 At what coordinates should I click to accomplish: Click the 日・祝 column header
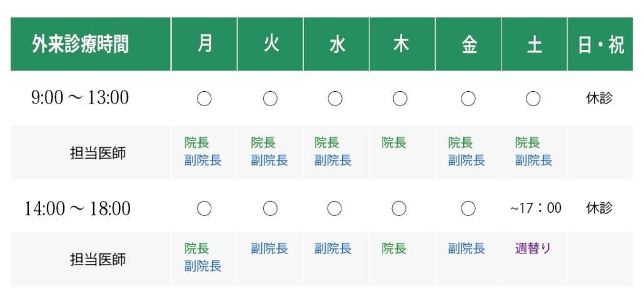(x=600, y=44)
